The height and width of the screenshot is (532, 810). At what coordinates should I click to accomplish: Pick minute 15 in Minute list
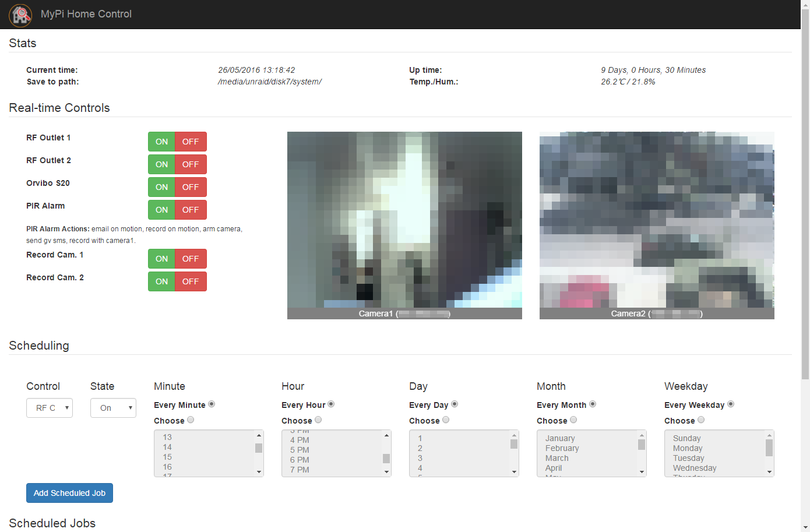pyautogui.click(x=205, y=457)
